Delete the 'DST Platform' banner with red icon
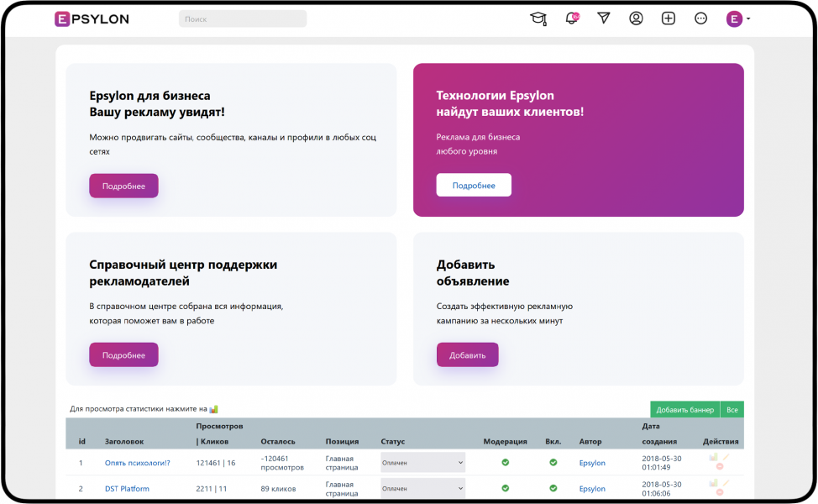 (720, 492)
